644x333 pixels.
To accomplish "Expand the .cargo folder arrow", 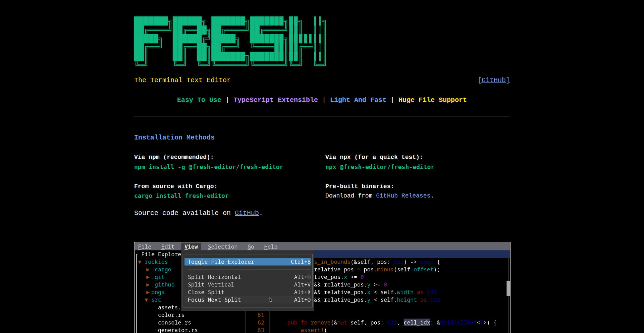I will [x=148, y=270].
